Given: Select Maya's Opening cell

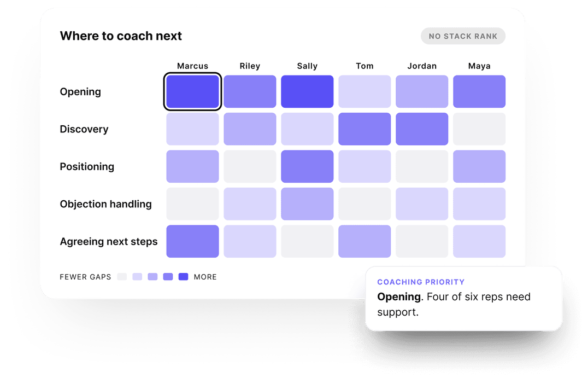Looking at the screenshot, I should point(479,91).
